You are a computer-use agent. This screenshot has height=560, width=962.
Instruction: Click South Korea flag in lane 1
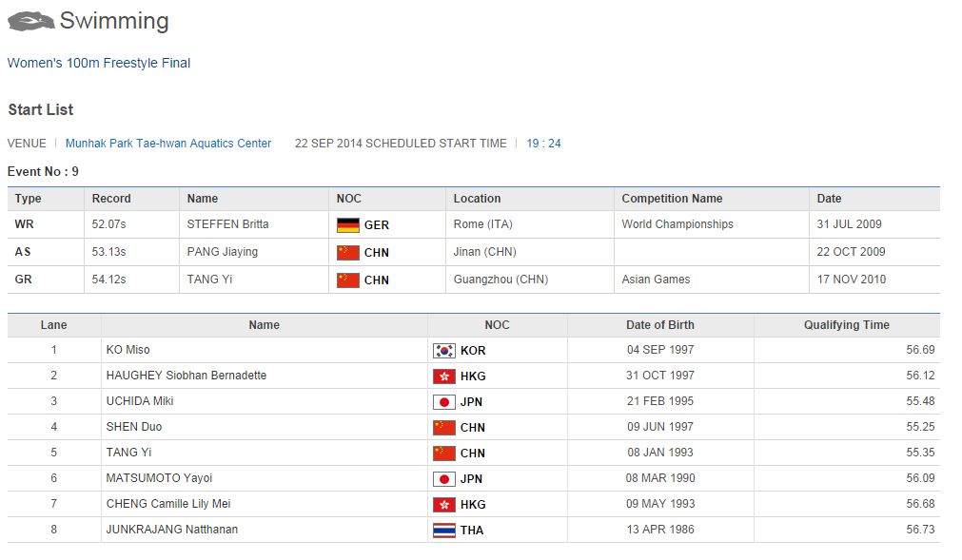point(443,351)
